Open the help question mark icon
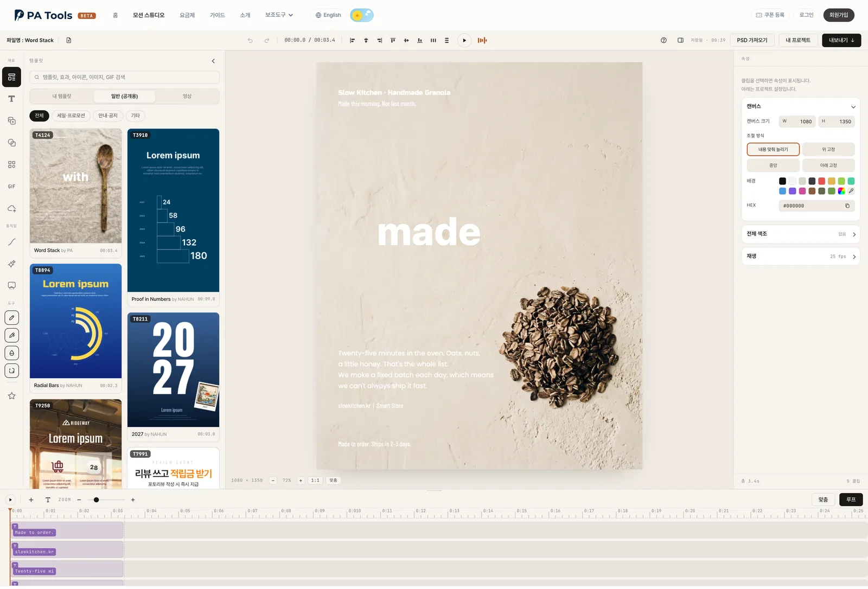The width and height of the screenshot is (868, 589). 663,40
